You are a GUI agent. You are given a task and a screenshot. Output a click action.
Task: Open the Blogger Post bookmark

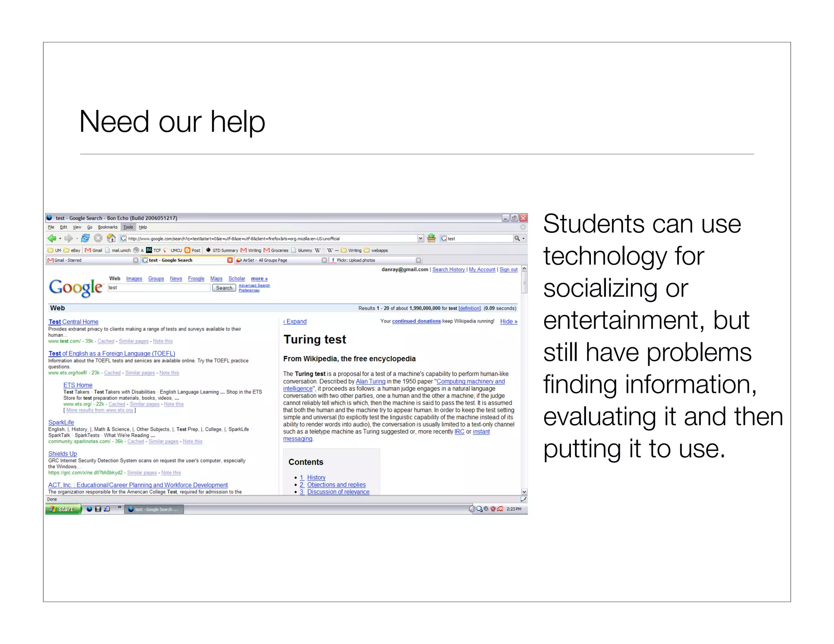[x=193, y=250]
